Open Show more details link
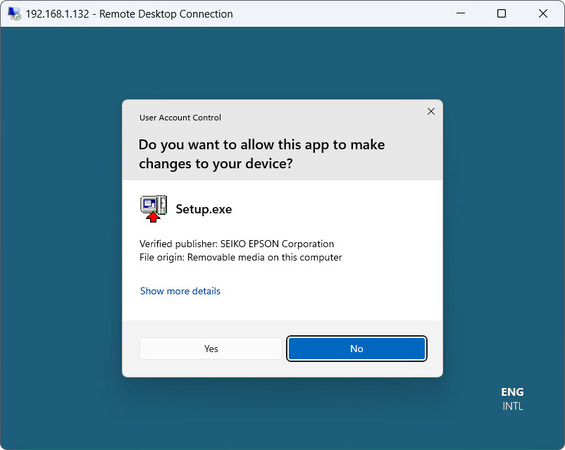This screenshot has width=565, height=450. pyautogui.click(x=180, y=291)
